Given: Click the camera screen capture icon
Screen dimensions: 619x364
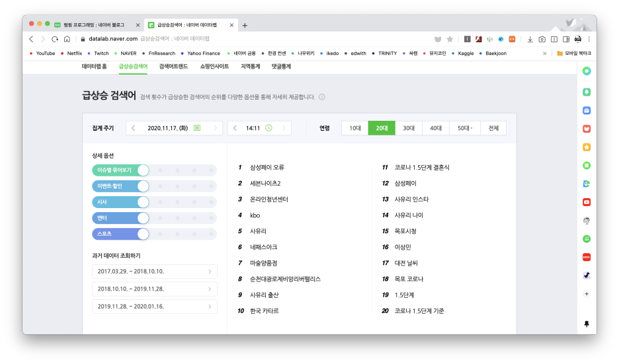Looking at the screenshot, I should click(x=542, y=39).
